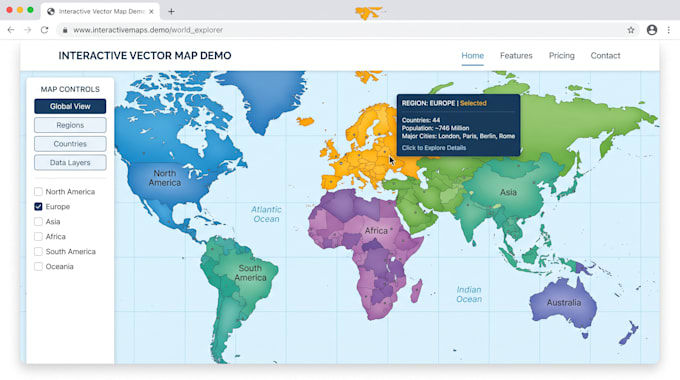Click Click to Explore Details in tooltip

(434, 147)
